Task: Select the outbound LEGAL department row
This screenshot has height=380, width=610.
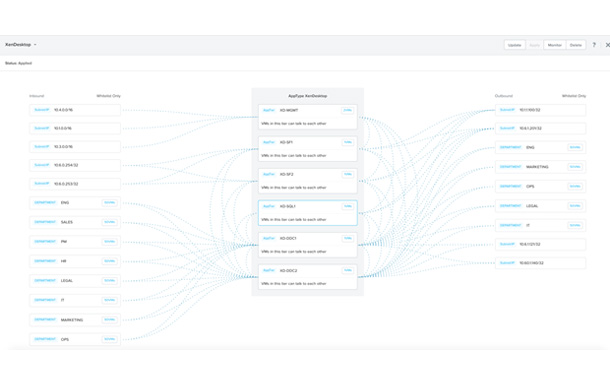Action: pos(540,206)
